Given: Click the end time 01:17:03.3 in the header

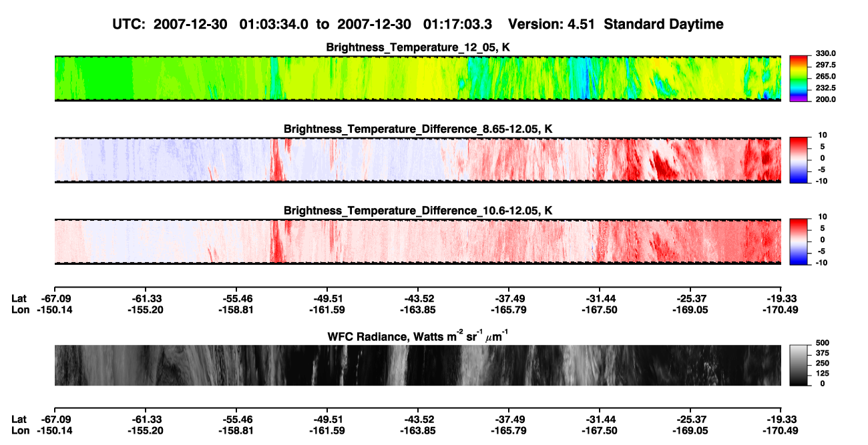Looking at the screenshot, I should pos(457,24).
